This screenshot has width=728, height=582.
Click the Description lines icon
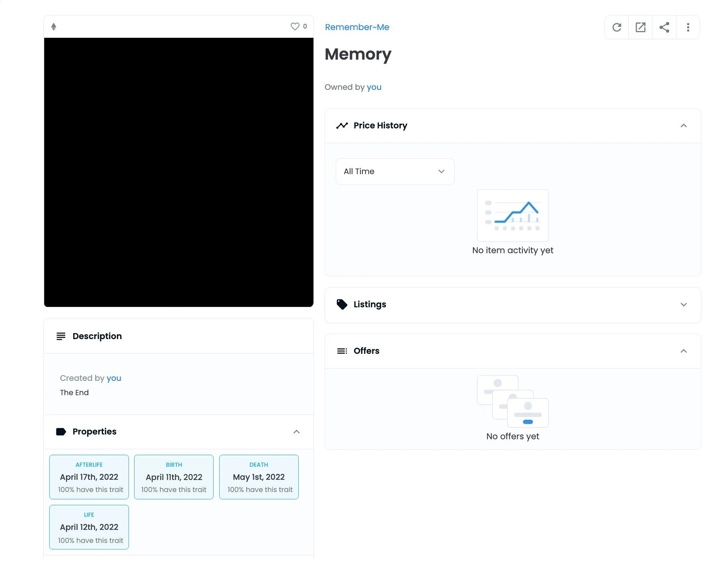[x=61, y=336]
